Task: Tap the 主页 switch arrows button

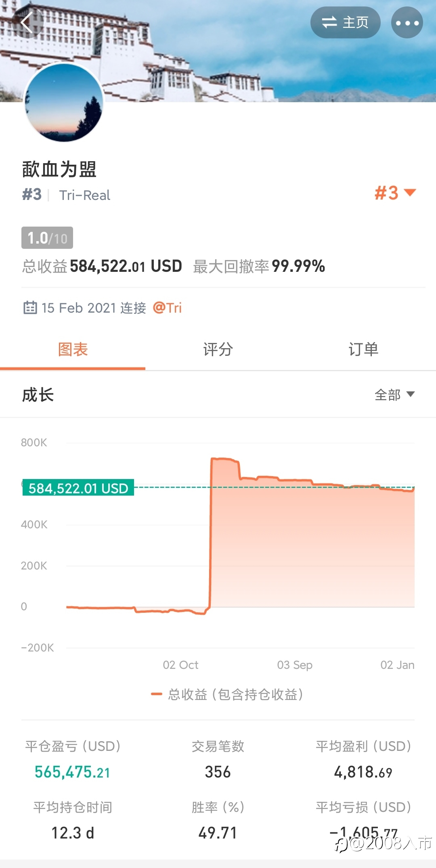Action: pyautogui.click(x=345, y=23)
